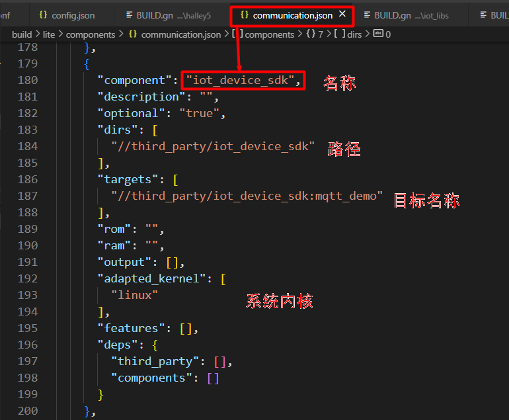The width and height of the screenshot is (509, 420).
Task: Close the communication.json tab
Action: tap(342, 14)
